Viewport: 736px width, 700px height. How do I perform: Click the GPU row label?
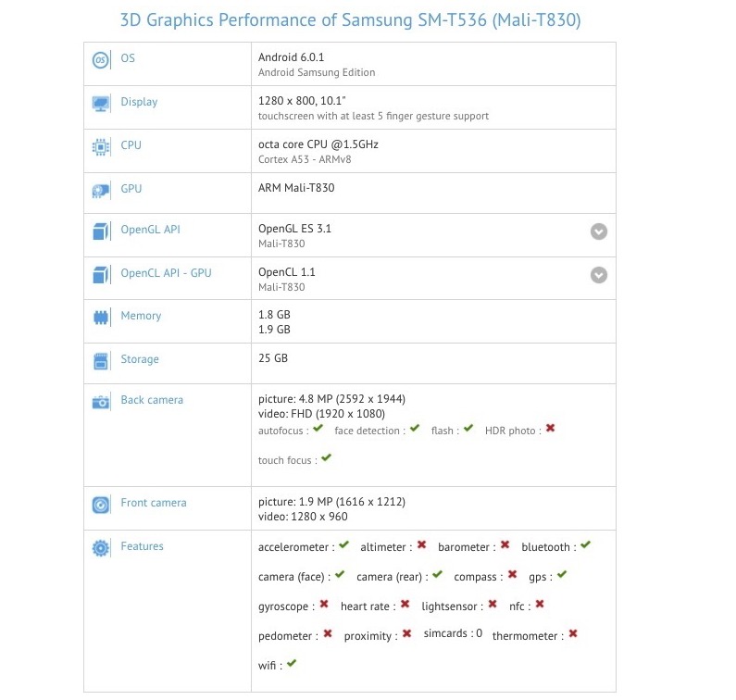click(131, 189)
